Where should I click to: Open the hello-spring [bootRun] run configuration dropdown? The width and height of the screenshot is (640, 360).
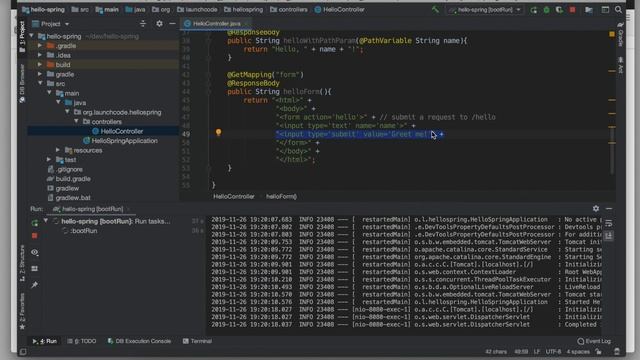click(x=485, y=9)
